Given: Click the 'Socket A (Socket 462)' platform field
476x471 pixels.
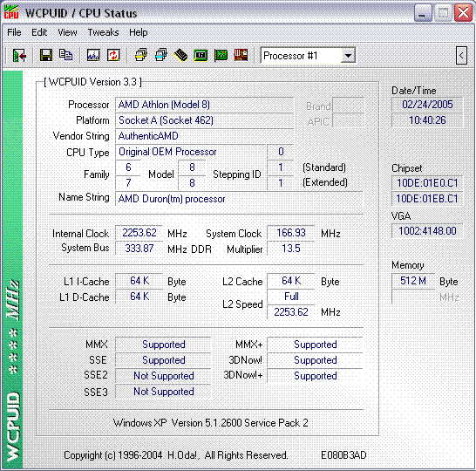Looking at the screenshot, I should [204, 120].
